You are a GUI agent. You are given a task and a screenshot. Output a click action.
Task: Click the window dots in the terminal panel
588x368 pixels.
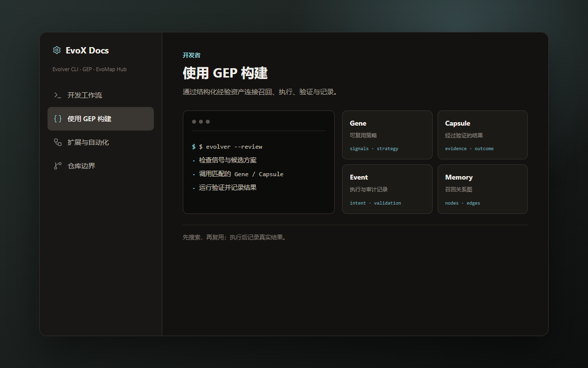[x=201, y=122]
